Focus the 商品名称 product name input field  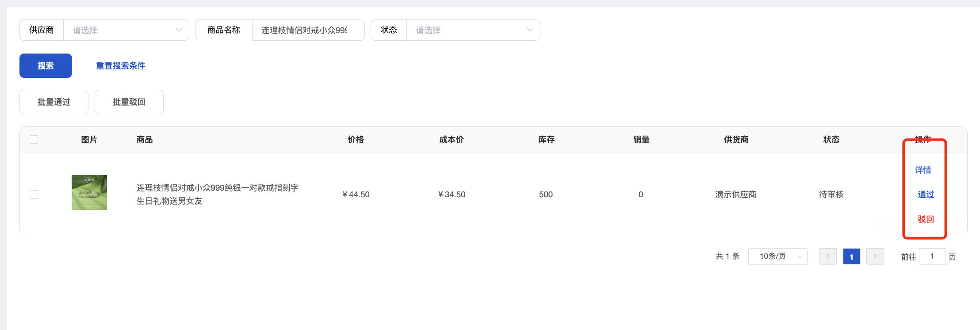[x=308, y=30]
